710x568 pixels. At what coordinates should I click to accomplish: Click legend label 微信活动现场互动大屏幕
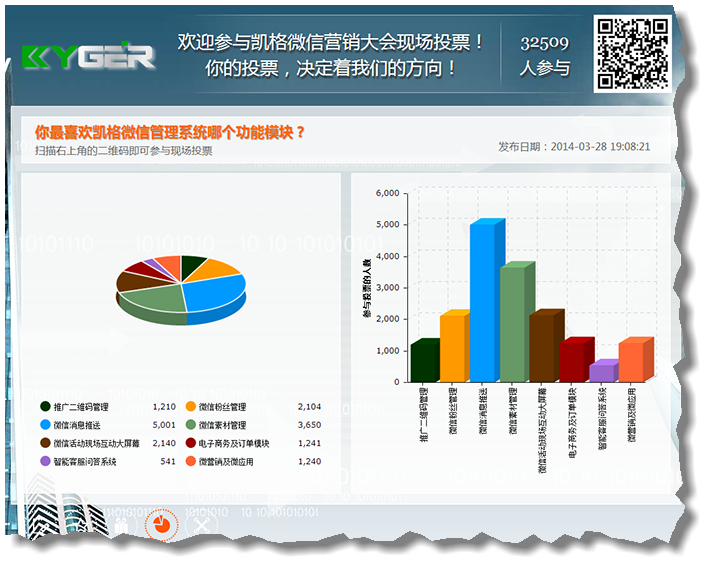(96, 443)
